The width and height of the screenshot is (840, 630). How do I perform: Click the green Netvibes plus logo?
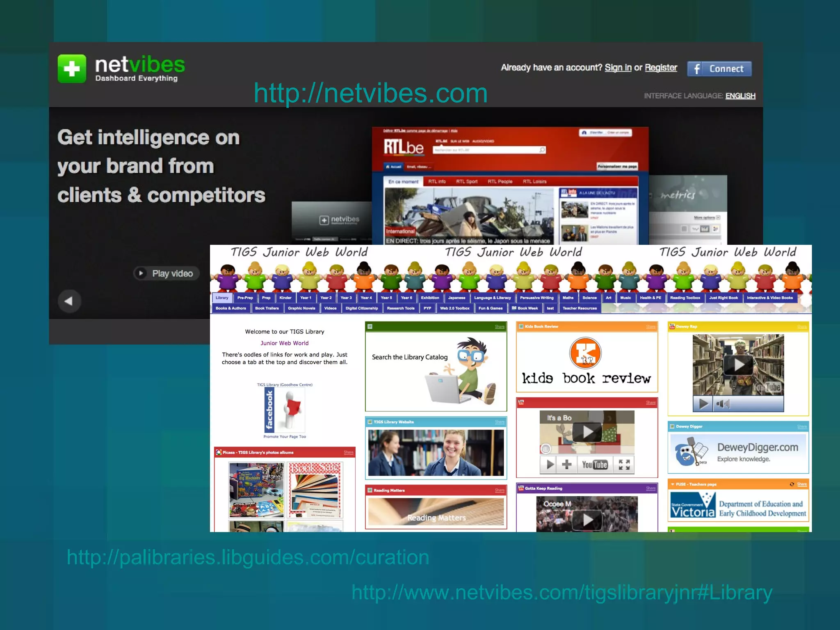click(72, 68)
